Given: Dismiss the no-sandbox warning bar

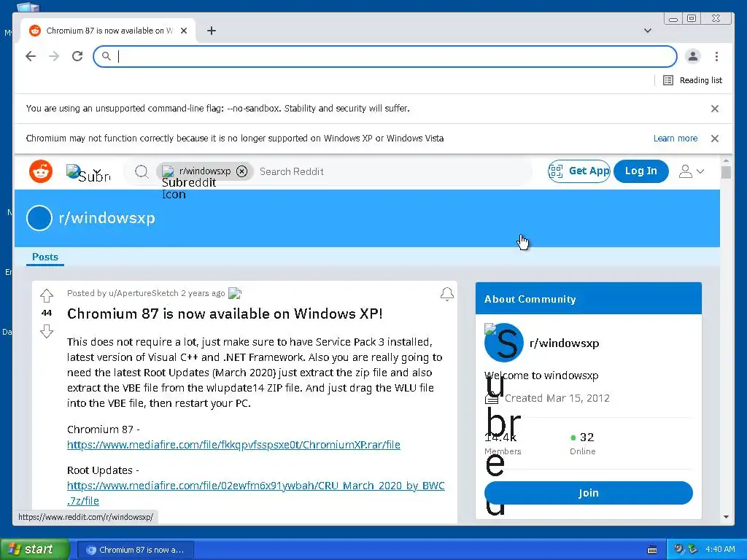Looking at the screenshot, I should [715, 109].
